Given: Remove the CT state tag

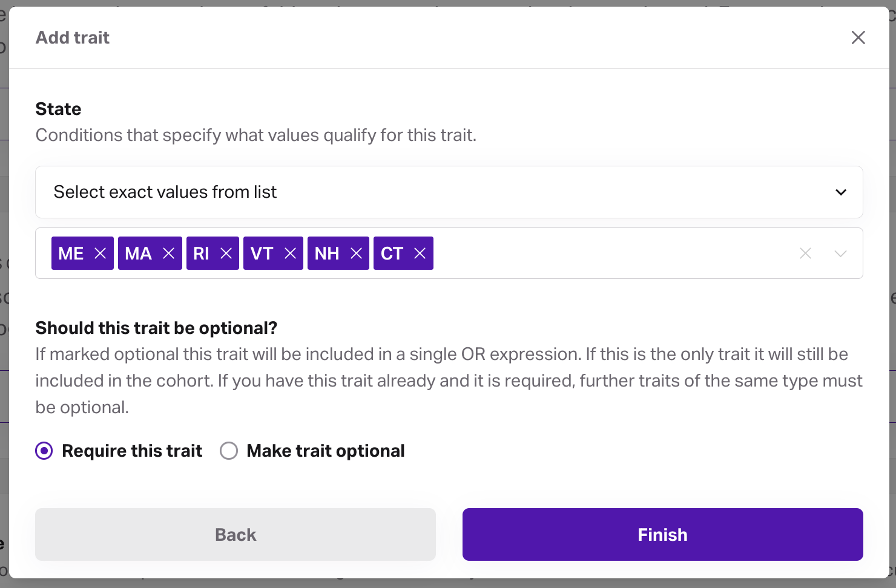Looking at the screenshot, I should [x=420, y=253].
